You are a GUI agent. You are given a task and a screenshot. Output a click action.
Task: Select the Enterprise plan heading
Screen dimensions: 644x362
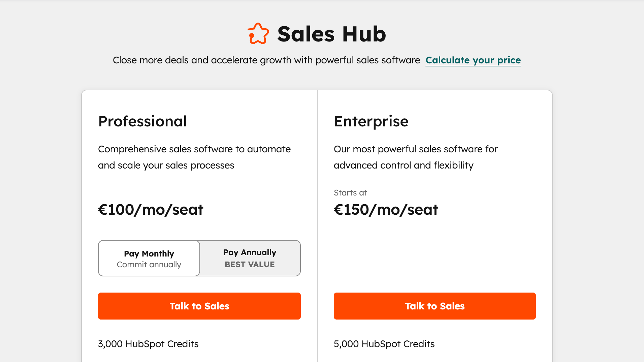(x=371, y=121)
